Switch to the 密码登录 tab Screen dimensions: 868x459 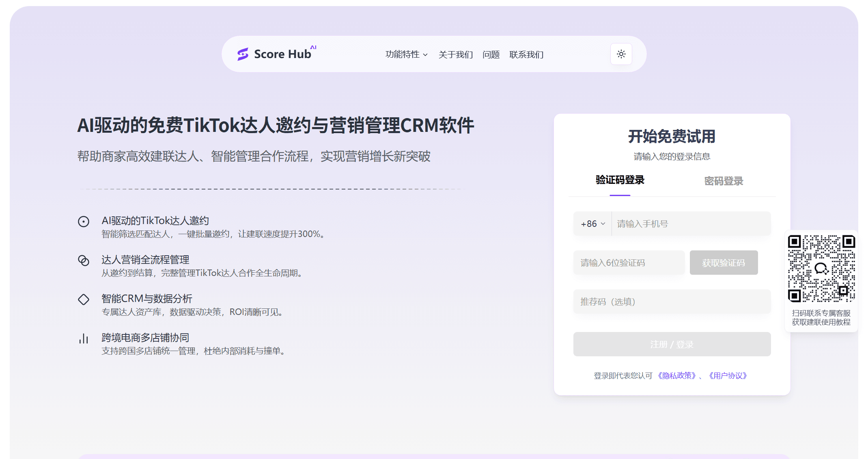click(723, 181)
